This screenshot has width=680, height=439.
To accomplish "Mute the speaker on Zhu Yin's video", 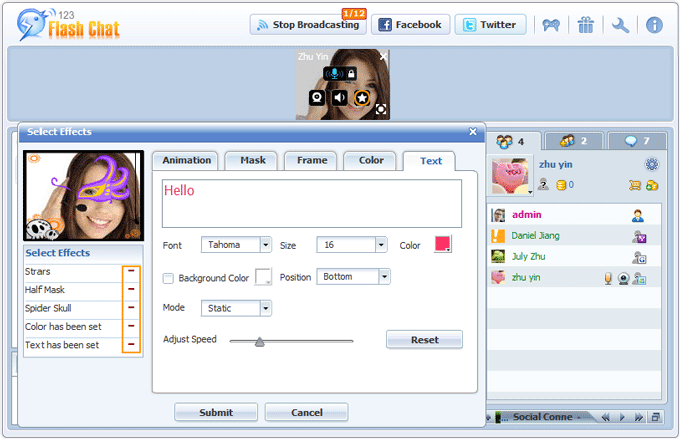I will (x=340, y=98).
